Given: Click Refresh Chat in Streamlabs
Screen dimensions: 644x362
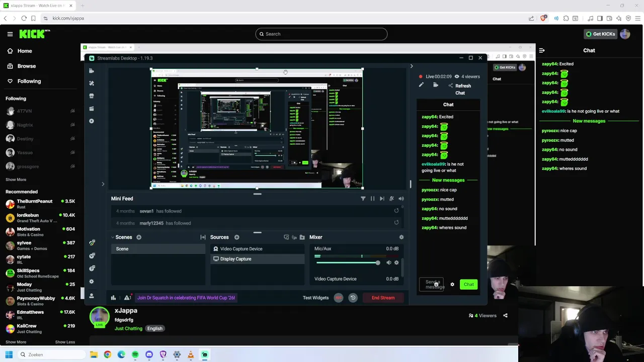Looking at the screenshot, I should [x=460, y=89].
